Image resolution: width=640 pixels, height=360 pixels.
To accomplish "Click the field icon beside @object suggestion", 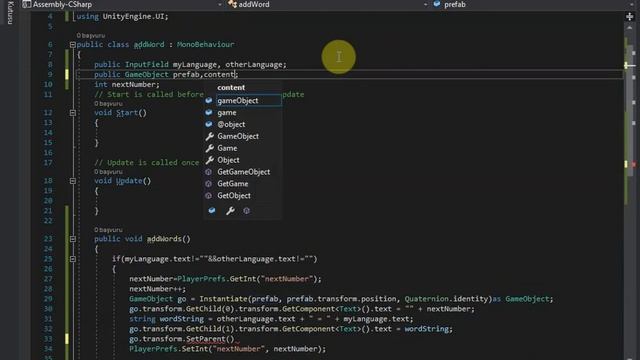I will [209, 124].
